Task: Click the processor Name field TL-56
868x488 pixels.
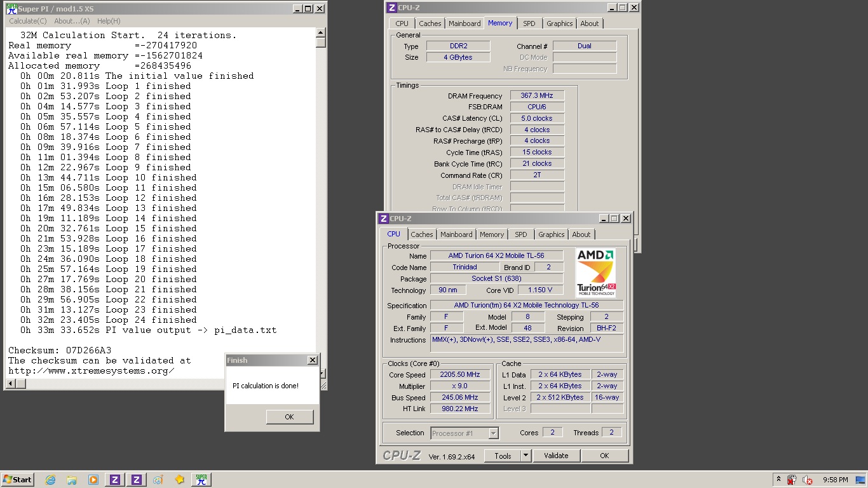Action: pyautogui.click(x=496, y=255)
